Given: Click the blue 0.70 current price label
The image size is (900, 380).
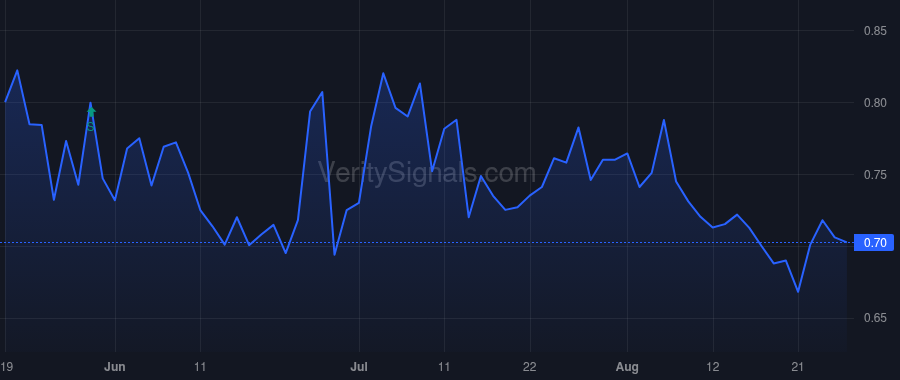Looking at the screenshot, I should point(874,243).
